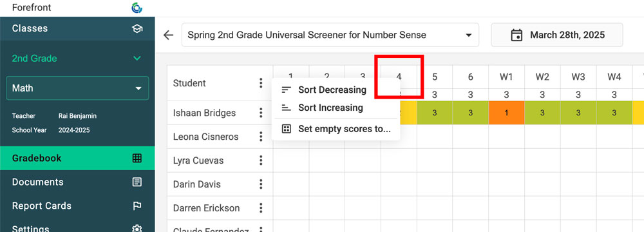Collapse the 2nd Grade chevron
Viewport: 644px width, 232px height.
click(x=137, y=59)
